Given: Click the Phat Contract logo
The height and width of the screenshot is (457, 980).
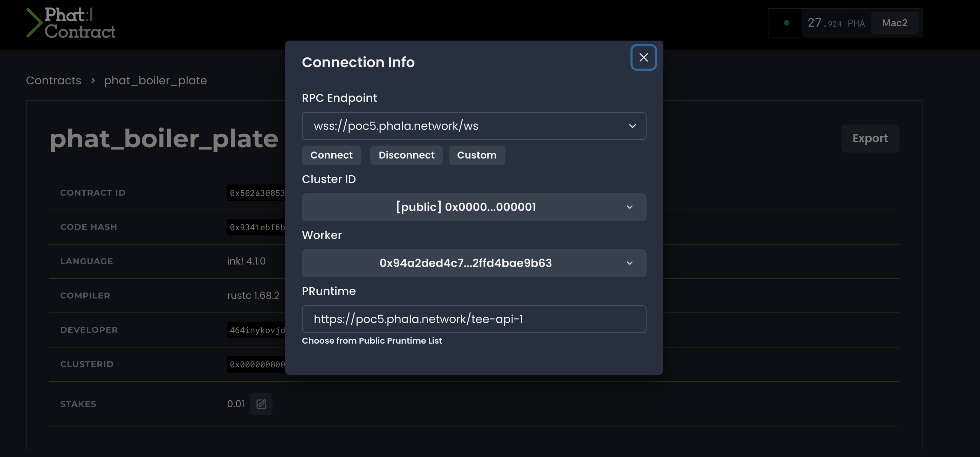Looking at the screenshot, I should (x=71, y=23).
